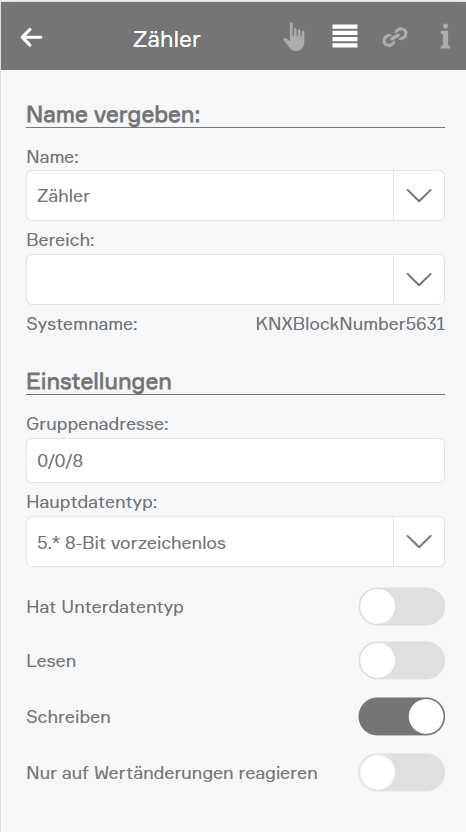This screenshot has height=832, width=466.
Task: Open the list lines icon in header
Action: (345, 37)
